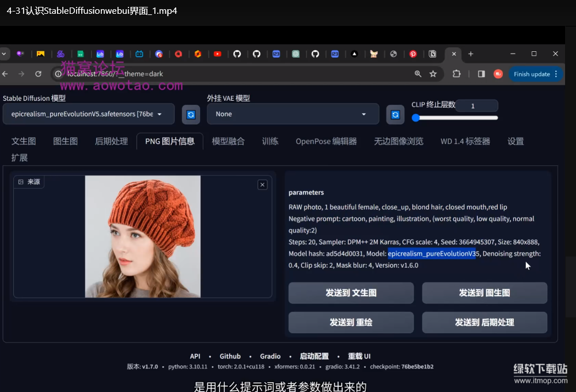Open the YouTube browser tab

pyautogui.click(x=217, y=54)
